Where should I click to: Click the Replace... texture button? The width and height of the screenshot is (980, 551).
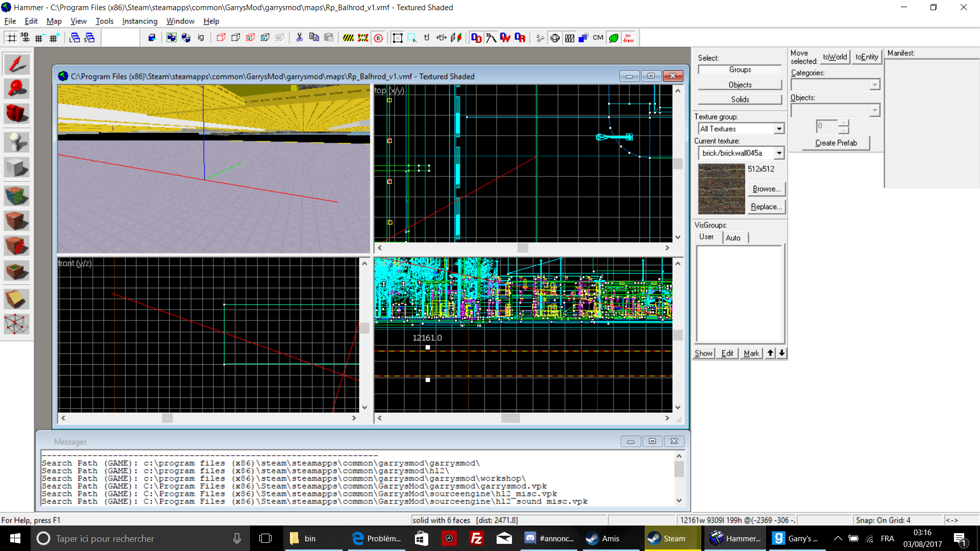(766, 207)
